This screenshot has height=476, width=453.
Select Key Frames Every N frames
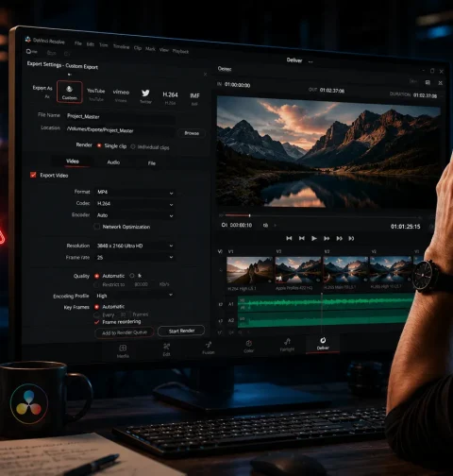pyautogui.click(x=96, y=314)
